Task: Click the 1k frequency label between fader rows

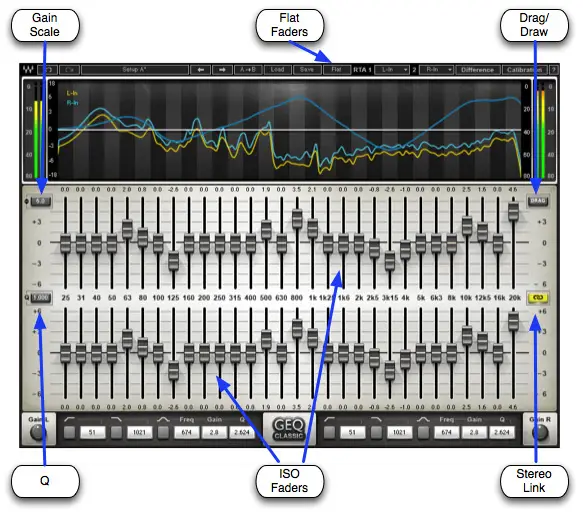Action: point(313,298)
